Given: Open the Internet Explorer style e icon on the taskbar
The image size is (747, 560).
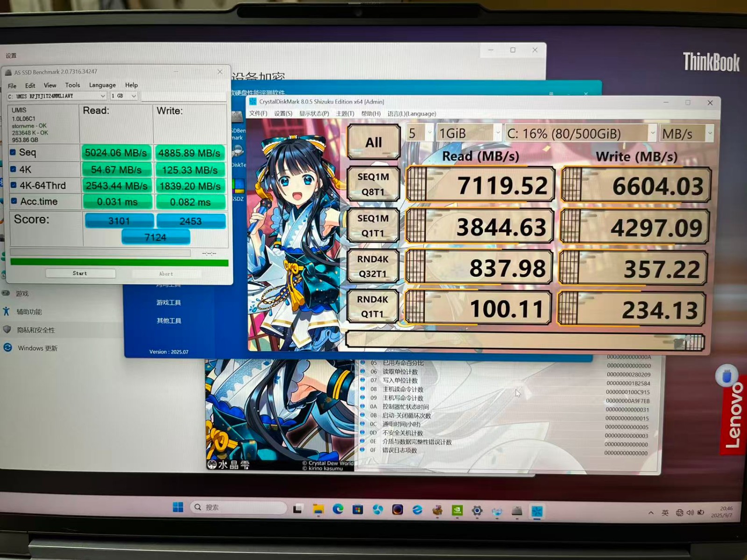Looking at the screenshot, I should click(x=417, y=510).
